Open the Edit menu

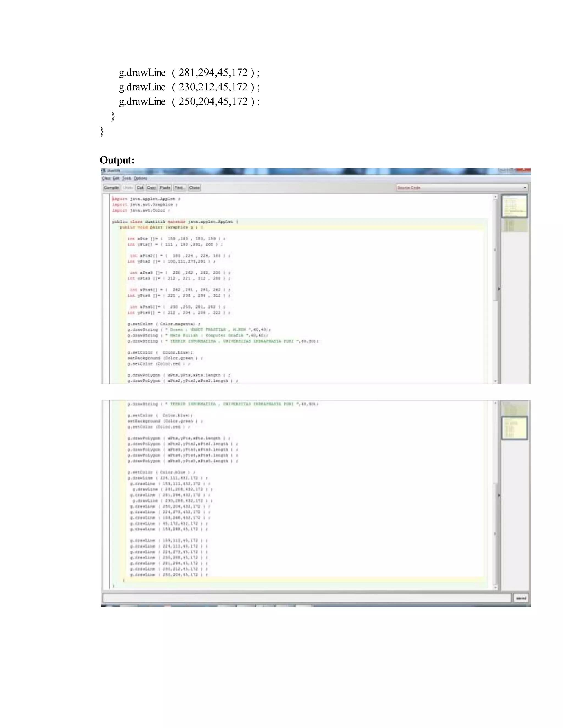point(116,178)
